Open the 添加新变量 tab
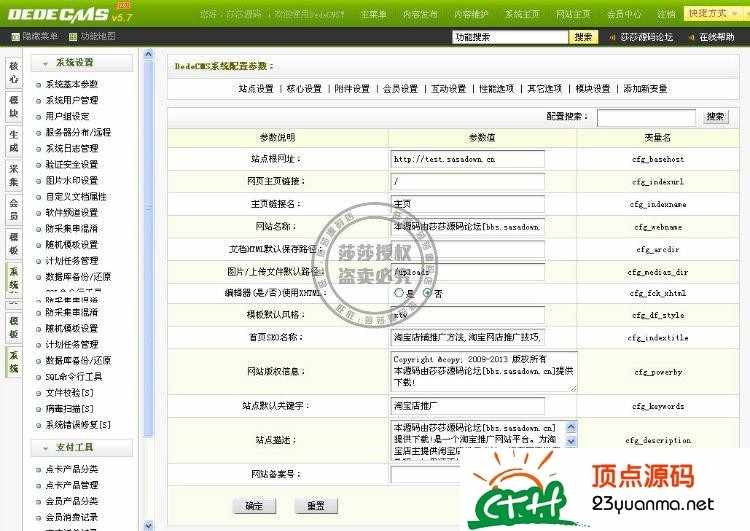Image resolution: width=750 pixels, height=531 pixels. point(645,89)
